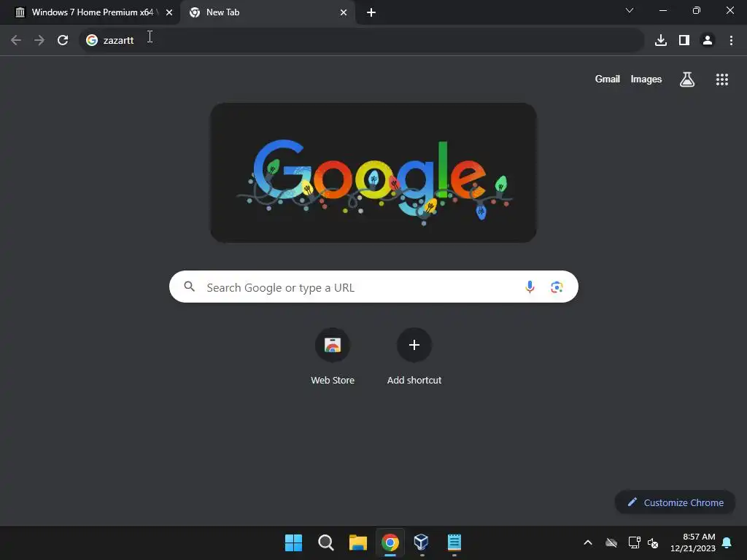This screenshot has height=560, width=747.
Task: Select the New Tab tab
Action: point(267,12)
